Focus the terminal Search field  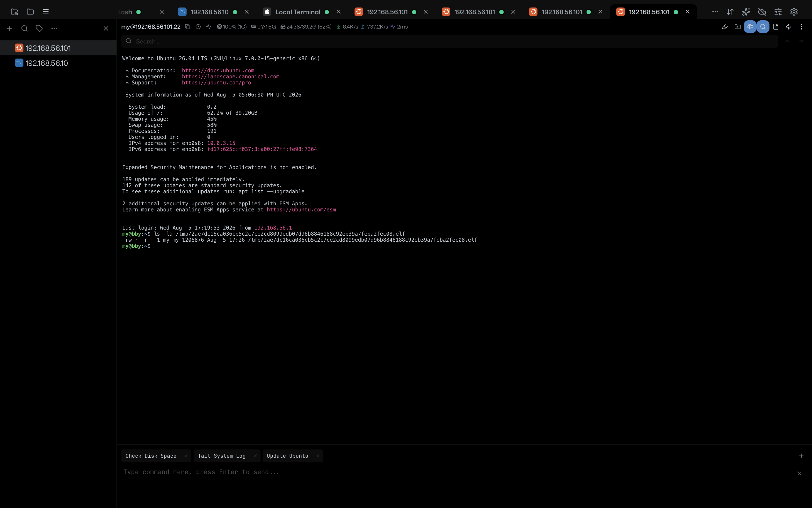[x=449, y=41]
